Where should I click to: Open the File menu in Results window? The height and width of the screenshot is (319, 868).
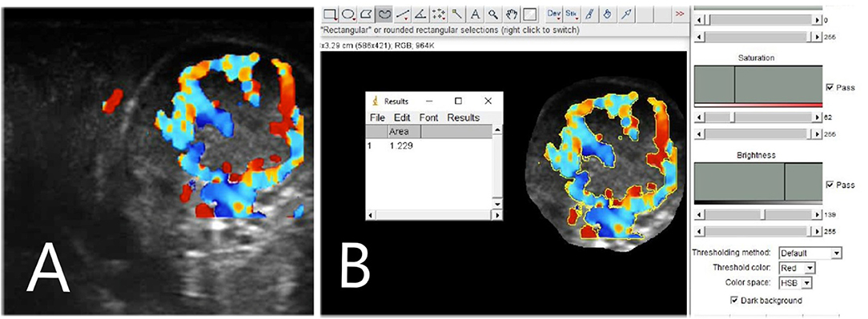click(377, 118)
